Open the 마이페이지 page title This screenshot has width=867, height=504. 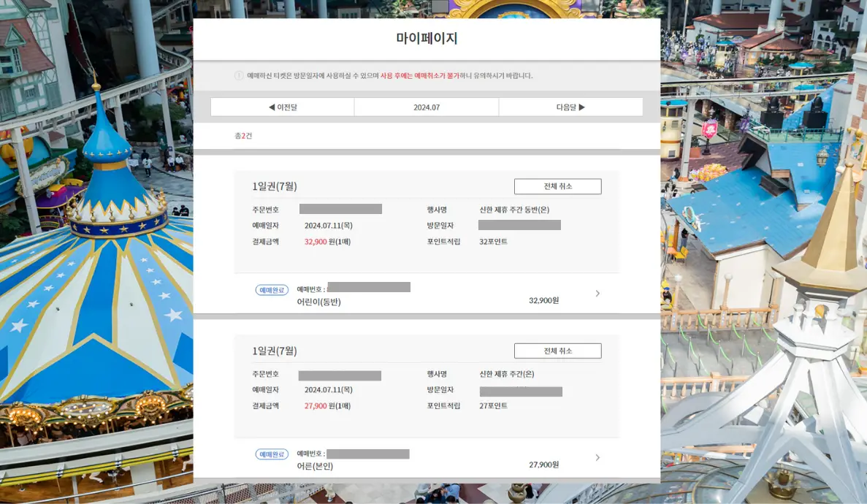click(x=426, y=39)
